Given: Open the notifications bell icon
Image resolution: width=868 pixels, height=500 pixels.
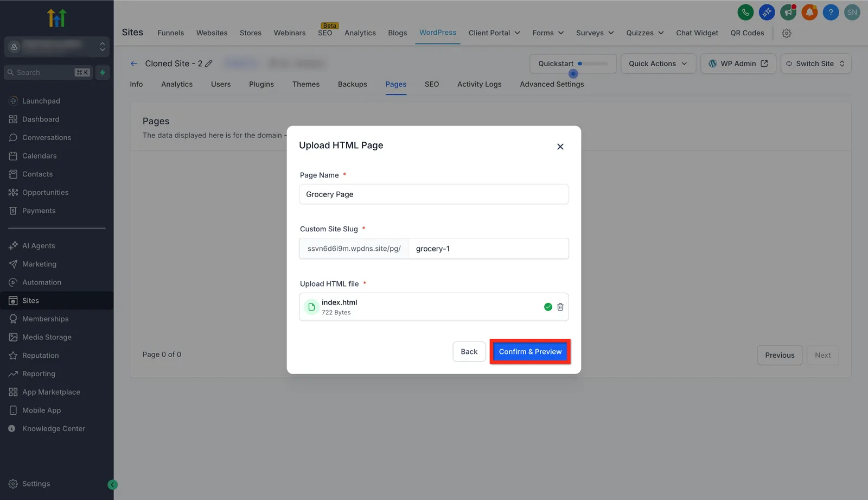Looking at the screenshot, I should pyautogui.click(x=809, y=12).
